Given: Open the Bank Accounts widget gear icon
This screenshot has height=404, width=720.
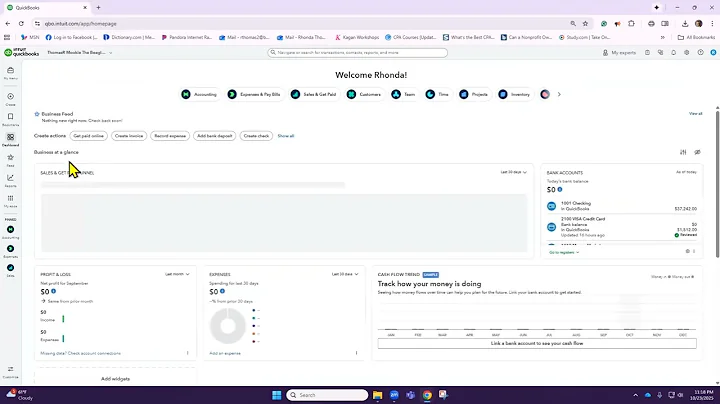Looking at the screenshot, I should [x=687, y=251].
